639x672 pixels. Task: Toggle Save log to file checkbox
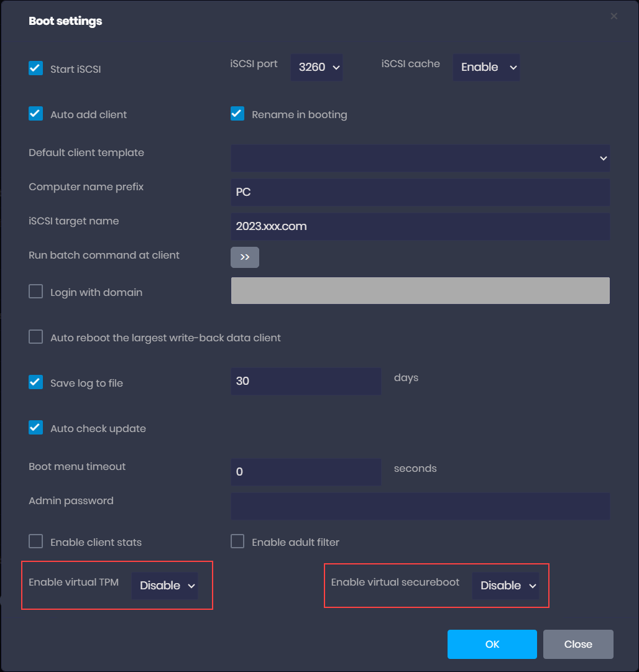36,382
